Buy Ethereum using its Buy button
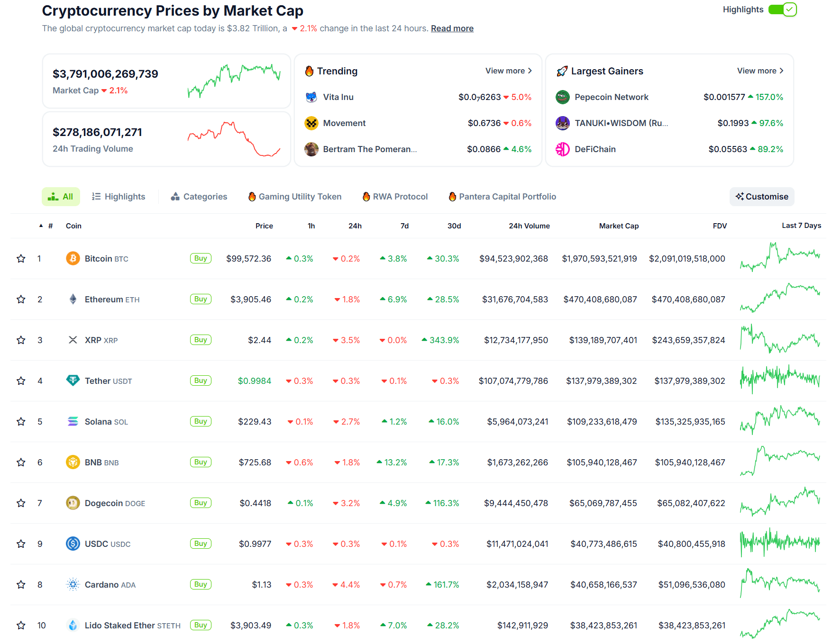Screen dimensions: 832x644 tap(201, 299)
